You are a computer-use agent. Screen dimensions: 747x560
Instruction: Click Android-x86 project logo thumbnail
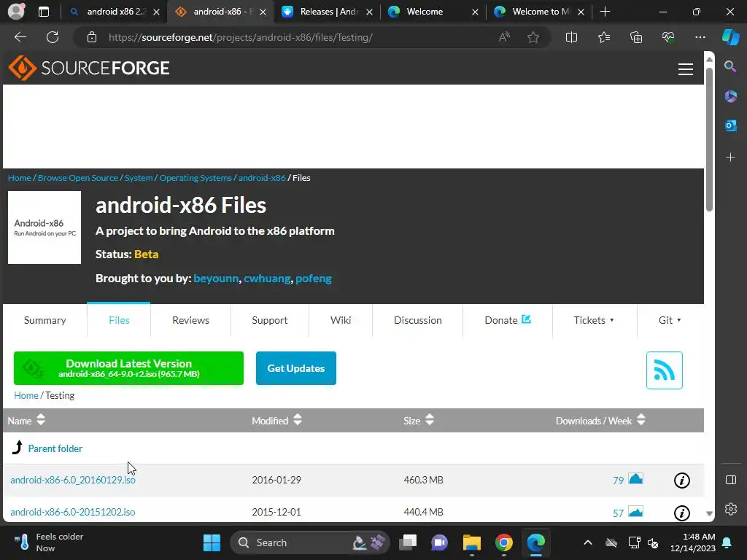click(44, 227)
